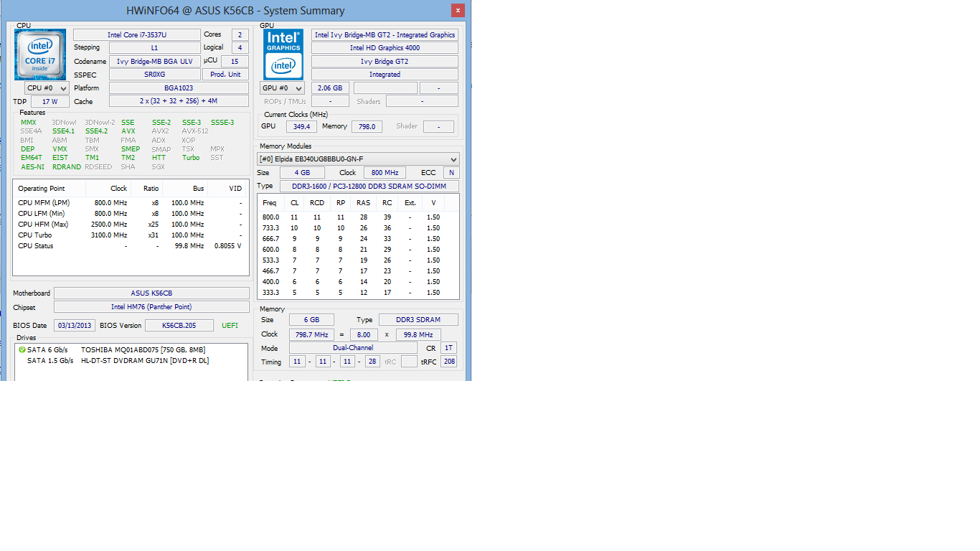This screenshot has height=551, width=980.
Task: Click the Stepping L1 field
Action: 154,48
